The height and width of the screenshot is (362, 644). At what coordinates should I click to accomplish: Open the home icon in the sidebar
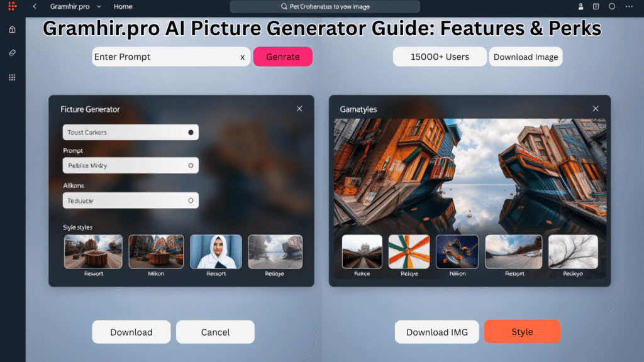click(13, 30)
